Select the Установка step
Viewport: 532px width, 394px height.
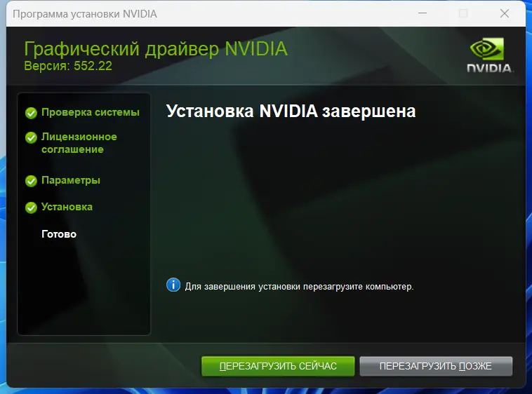pos(67,207)
